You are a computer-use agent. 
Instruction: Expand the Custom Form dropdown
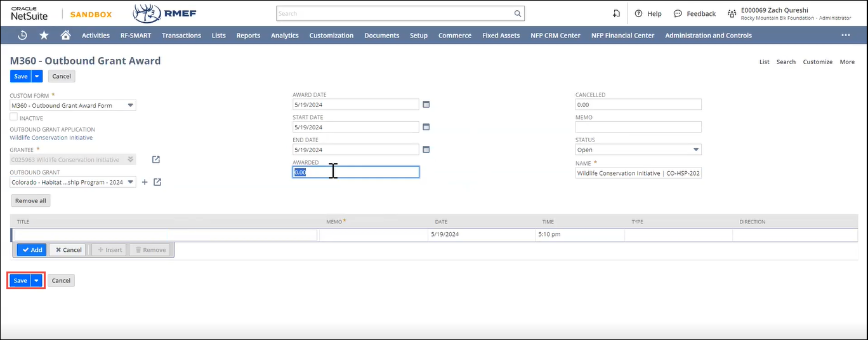pyautogui.click(x=130, y=105)
